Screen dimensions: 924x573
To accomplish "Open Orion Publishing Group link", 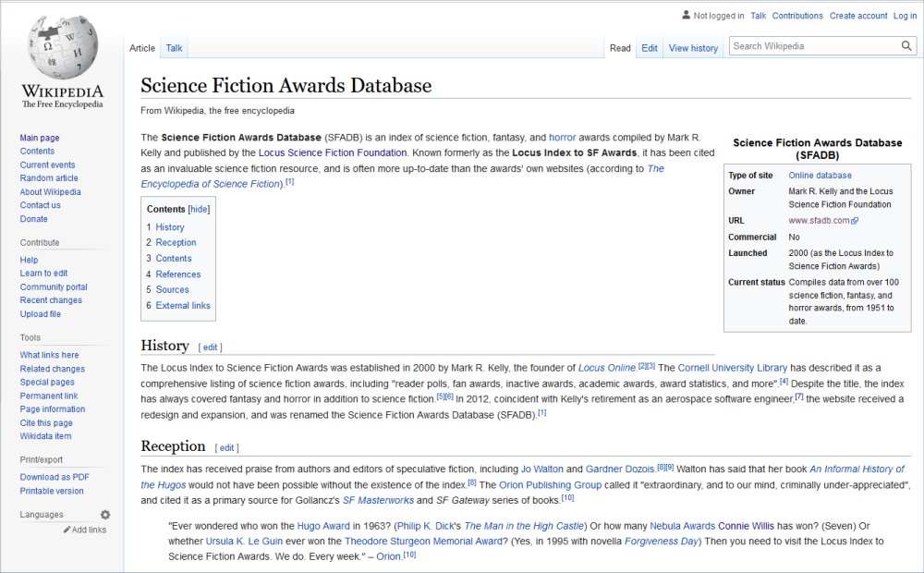I will [551, 485].
